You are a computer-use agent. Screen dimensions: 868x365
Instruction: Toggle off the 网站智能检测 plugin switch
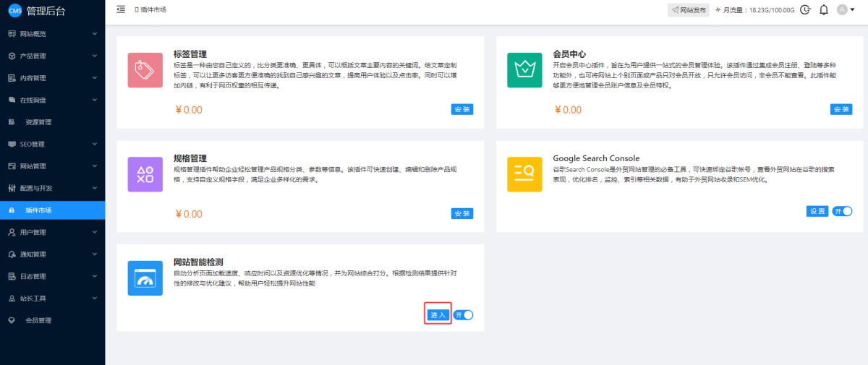coord(463,315)
